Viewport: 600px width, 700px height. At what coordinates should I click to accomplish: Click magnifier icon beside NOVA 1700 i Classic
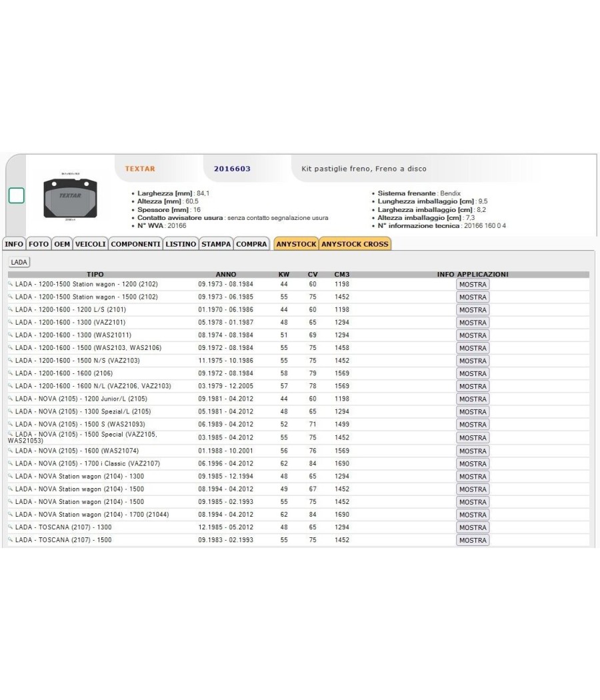11,463
